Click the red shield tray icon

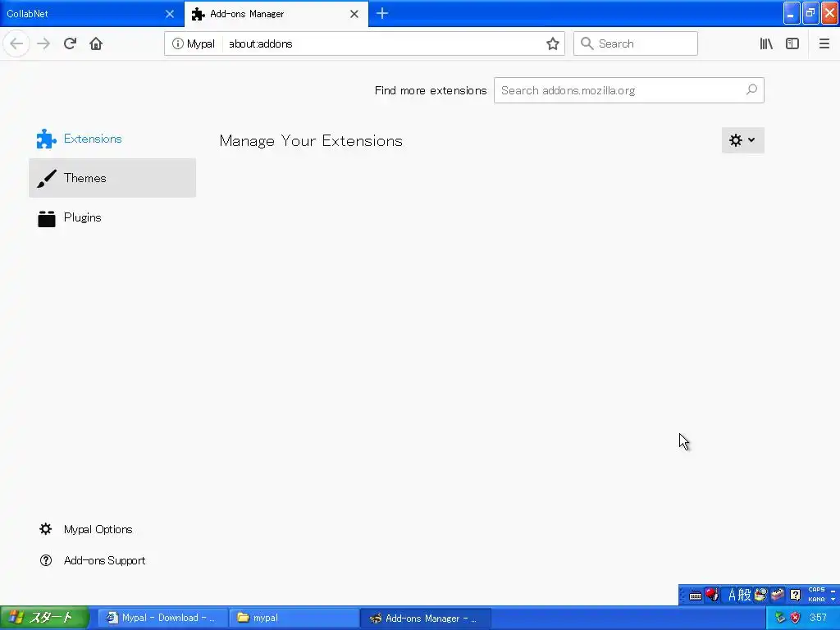point(796,618)
